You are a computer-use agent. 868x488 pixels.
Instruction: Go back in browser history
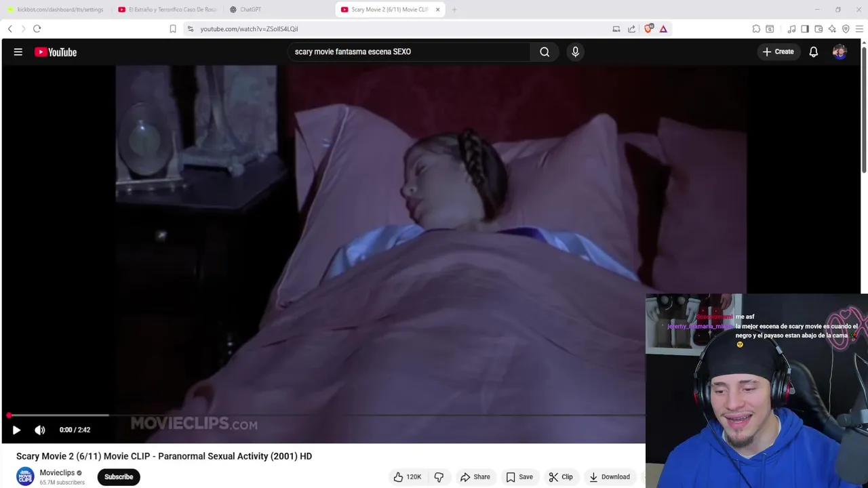pos(9,28)
